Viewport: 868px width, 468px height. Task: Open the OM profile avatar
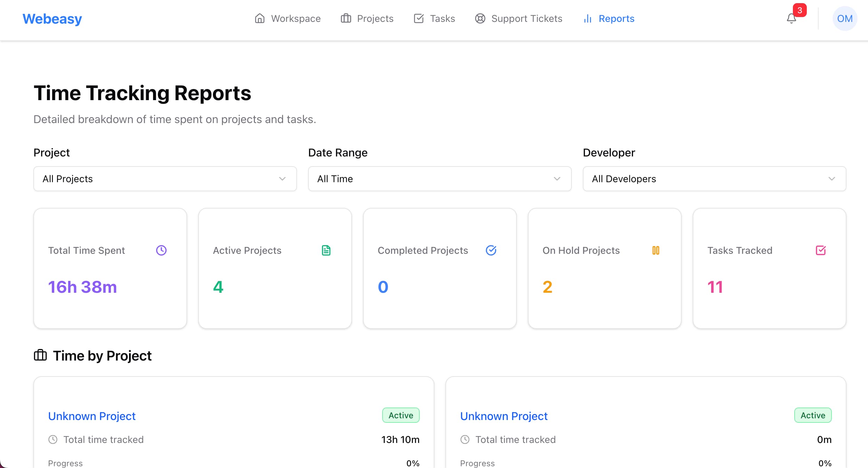pyautogui.click(x=844, y=18)
